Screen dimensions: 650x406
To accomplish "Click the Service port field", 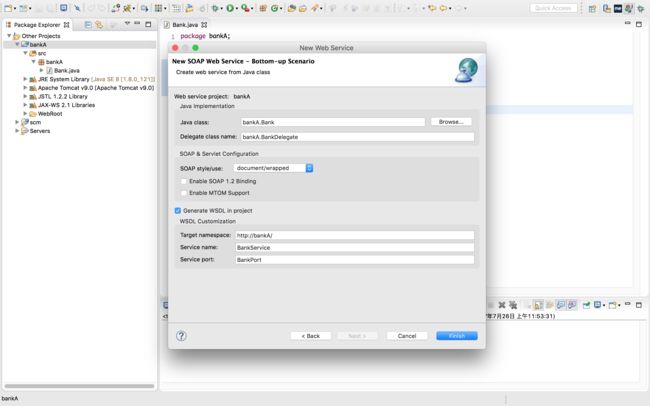I will 354,260.
